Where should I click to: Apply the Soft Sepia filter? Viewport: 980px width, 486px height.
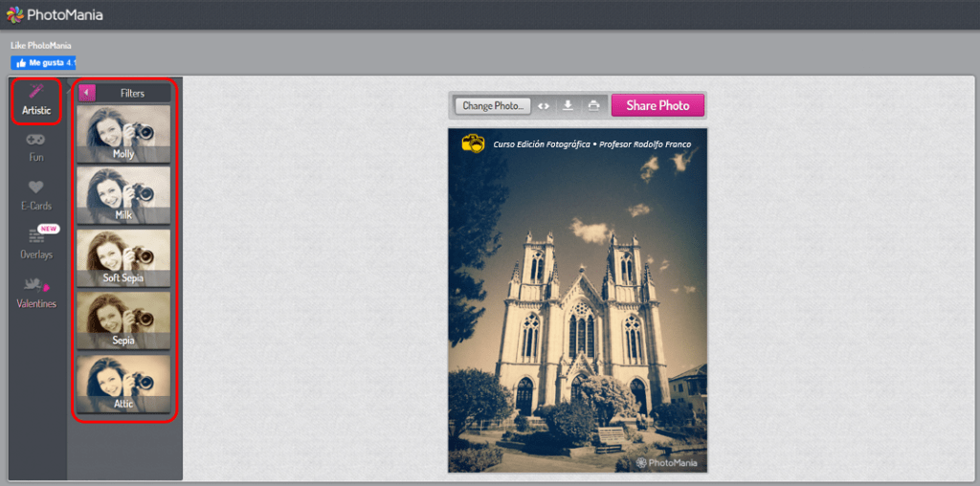click(x=123, y=256)
